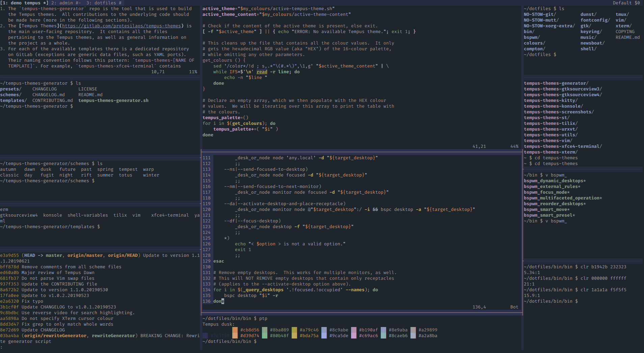Click origin/rewriteGenerator branch label

pos(55,335)
